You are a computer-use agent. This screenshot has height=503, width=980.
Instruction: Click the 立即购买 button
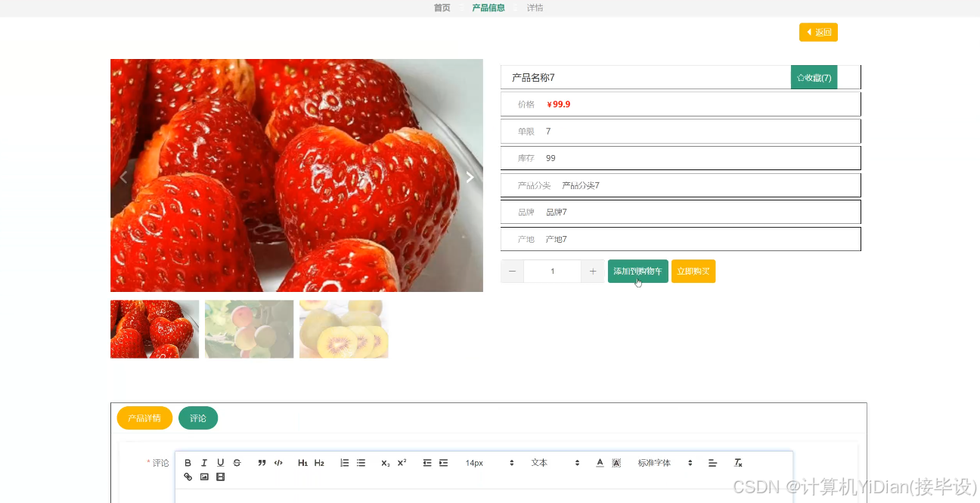[x=693, y=271]
